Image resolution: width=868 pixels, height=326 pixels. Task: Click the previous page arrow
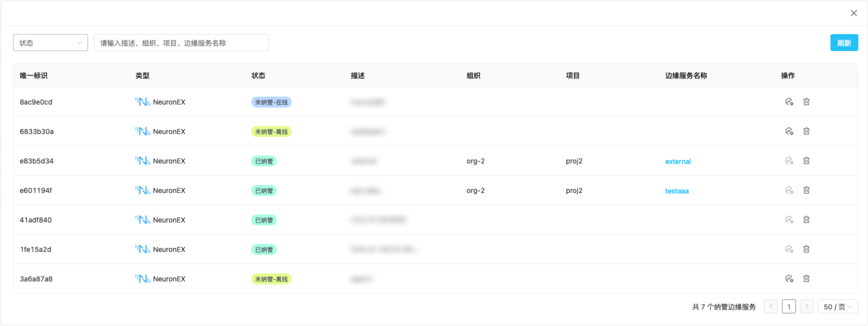tap(771, 306)
